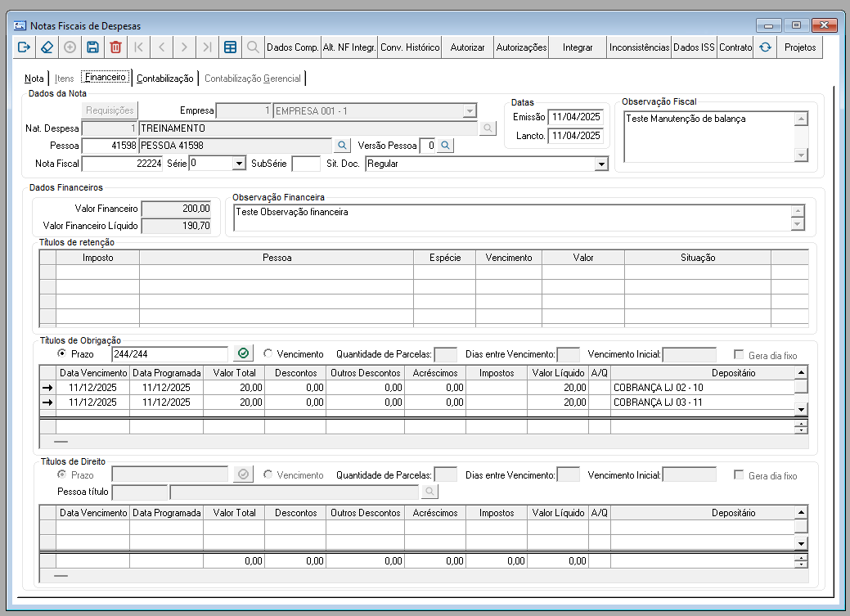This screenshot has height=616, width=850.
Task: Open the Sit. Doc. Regular dropdown
Action: click(600, 164)
